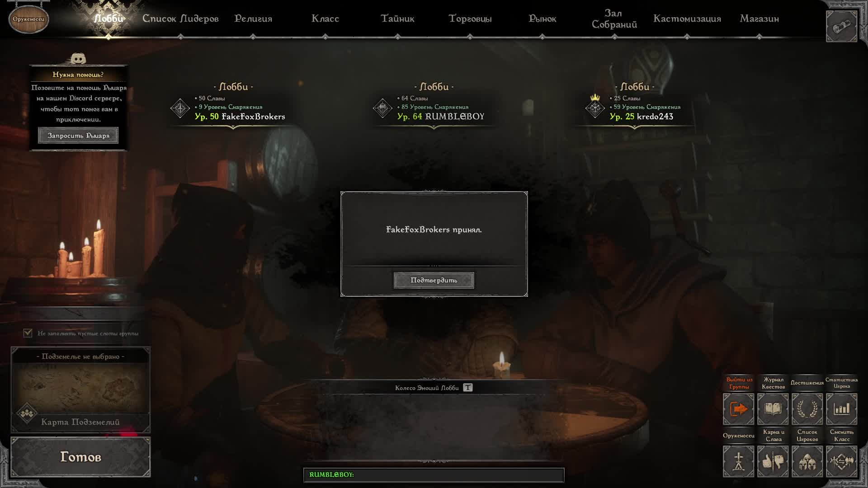Open the Achievements laurel wreath icon
Image resolution: width=868 pixels, height=488 pixels.
coord(807,409)
